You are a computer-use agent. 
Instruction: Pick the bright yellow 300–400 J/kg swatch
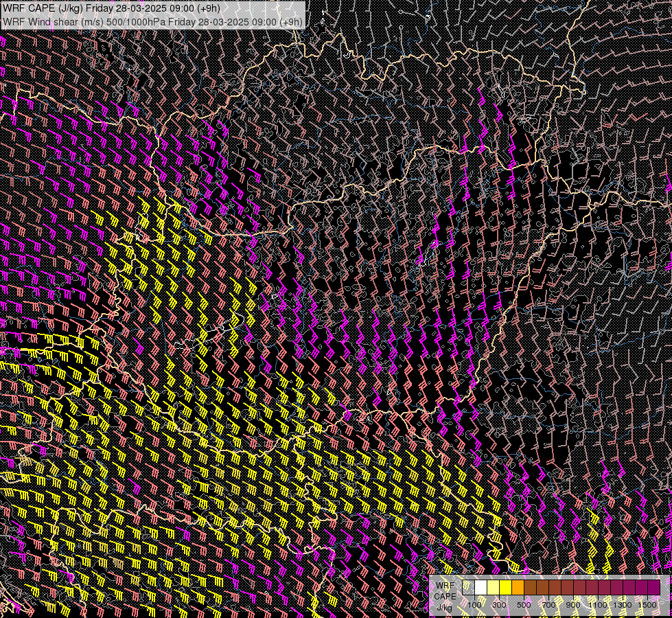[506, 587]
